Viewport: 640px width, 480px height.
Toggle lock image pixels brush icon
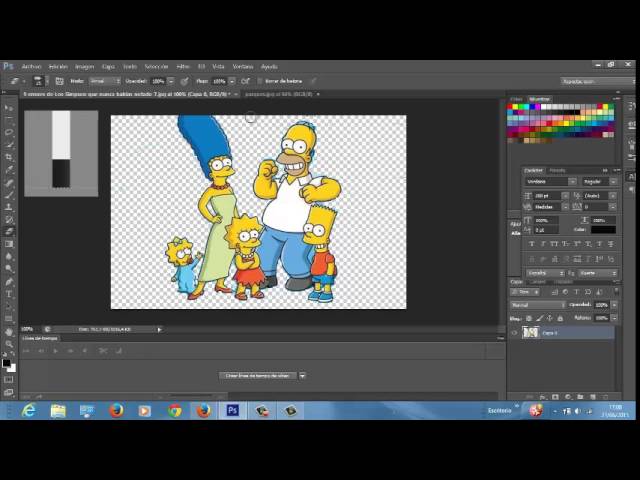pos(540,318)
